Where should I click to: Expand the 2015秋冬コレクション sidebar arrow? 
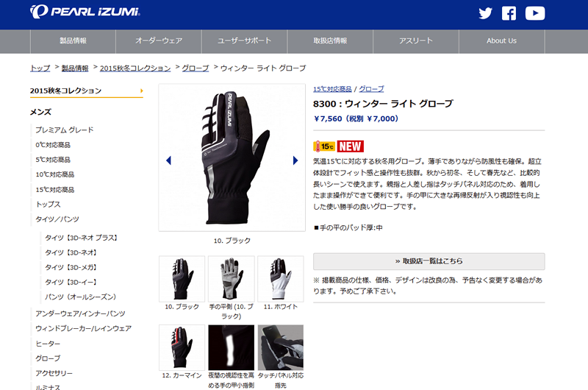pyautogui.click(x=141, y=91)
